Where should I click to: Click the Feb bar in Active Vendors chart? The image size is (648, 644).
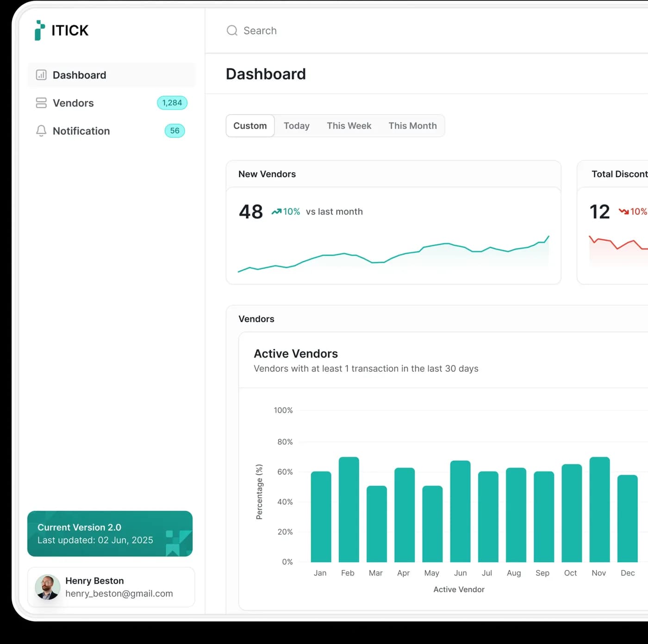(349, 509)
